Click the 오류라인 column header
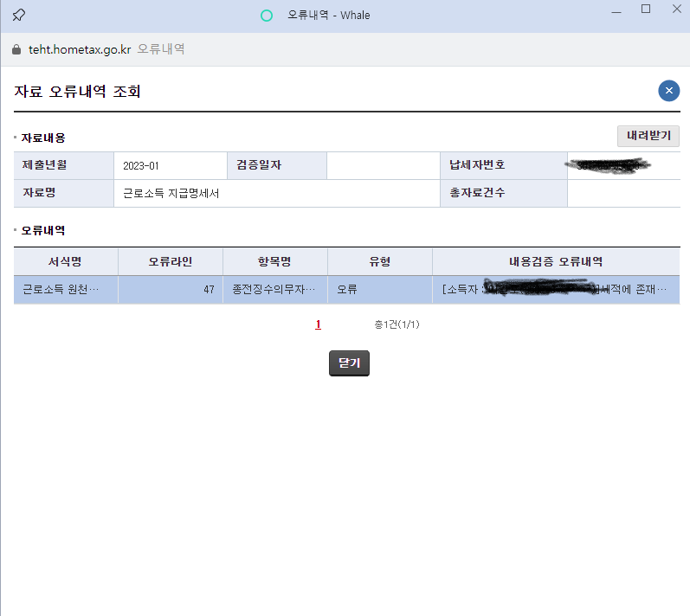Screen dimensions: 690x616 tap(171, 261)
